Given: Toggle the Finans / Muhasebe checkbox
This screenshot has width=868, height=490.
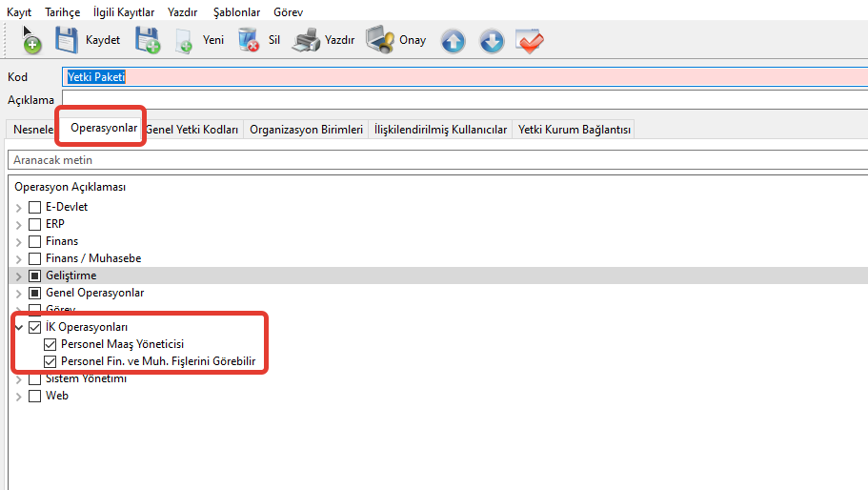Looking at the screenshot, I should pyautogui.click(x=35, y=258).
